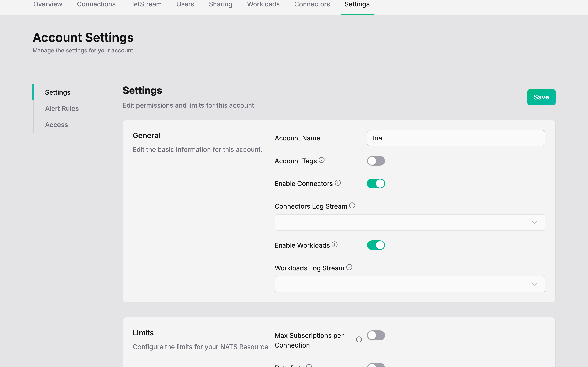Image resolution: width=588 pixels, height=367 pixels.
Task: Switch to the Overview tab
Action: [48, 4]
